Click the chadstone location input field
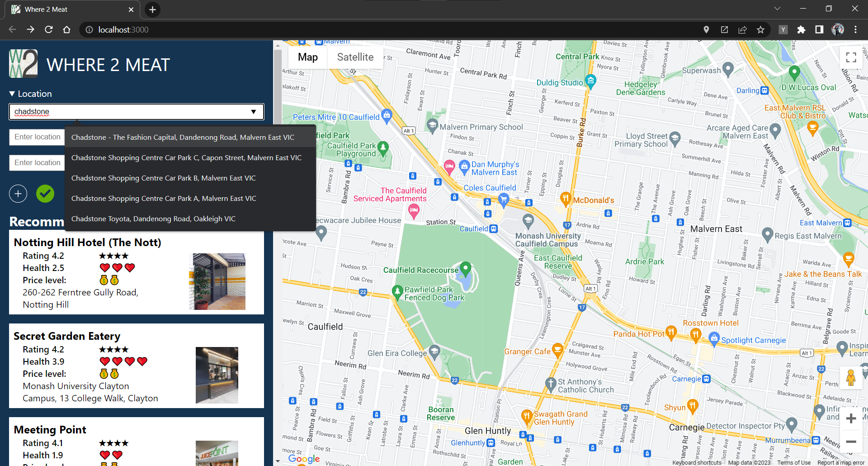This screenshot has width=868, height=466. pos(137,112)
